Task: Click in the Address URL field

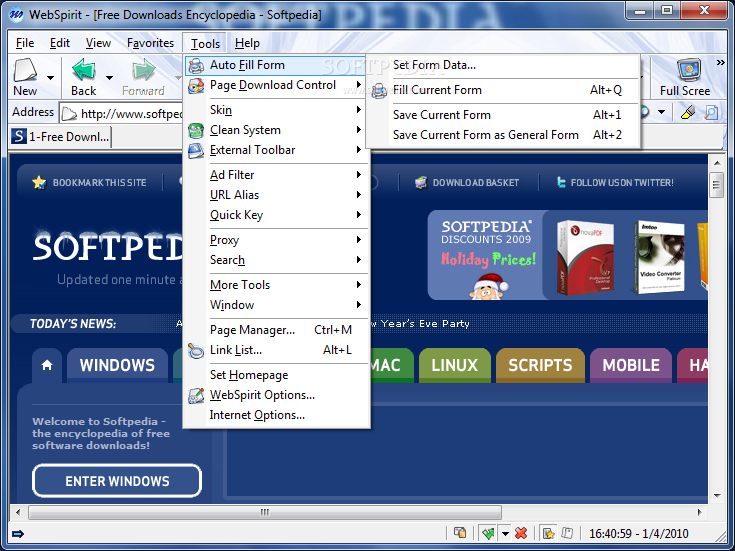Action: (x=121, y=113)
